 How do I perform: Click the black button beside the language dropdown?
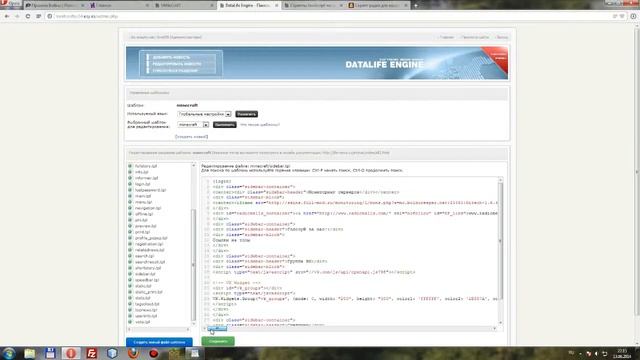[247, 114]
